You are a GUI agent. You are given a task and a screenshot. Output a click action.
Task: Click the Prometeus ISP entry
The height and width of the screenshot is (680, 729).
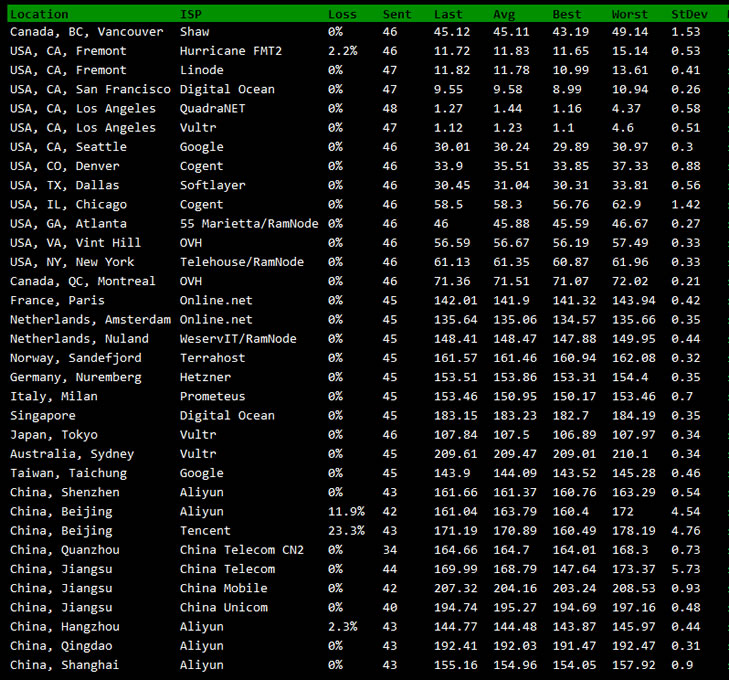pyautogui.click(x=212, y=396)
